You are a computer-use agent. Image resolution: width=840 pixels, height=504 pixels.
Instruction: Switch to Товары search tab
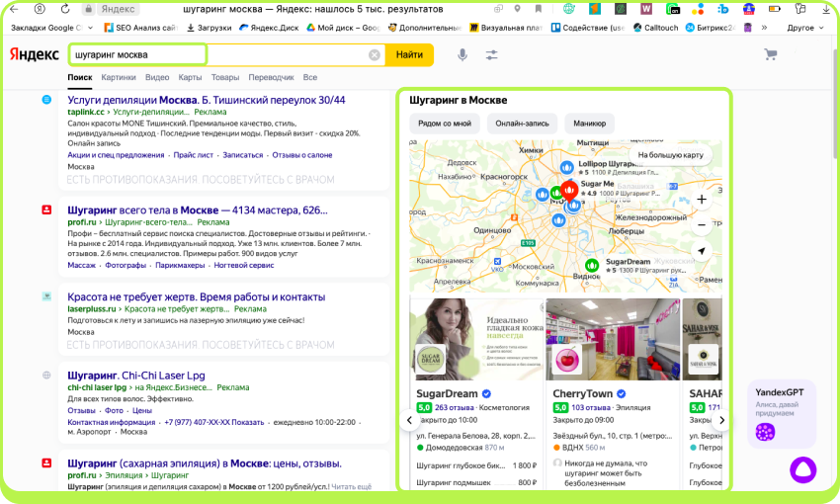coord(225,77)
